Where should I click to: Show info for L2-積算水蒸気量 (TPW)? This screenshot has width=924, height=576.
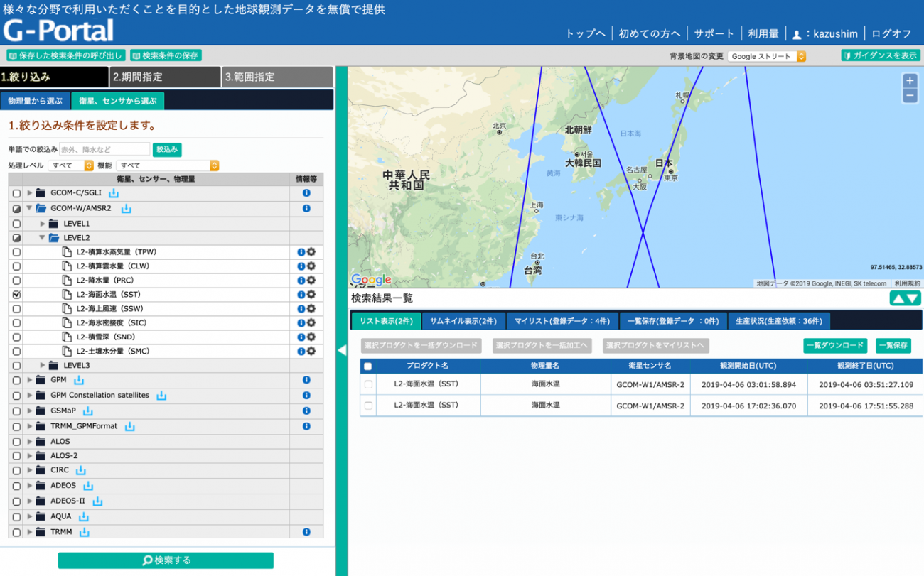[x=301, y=252]
